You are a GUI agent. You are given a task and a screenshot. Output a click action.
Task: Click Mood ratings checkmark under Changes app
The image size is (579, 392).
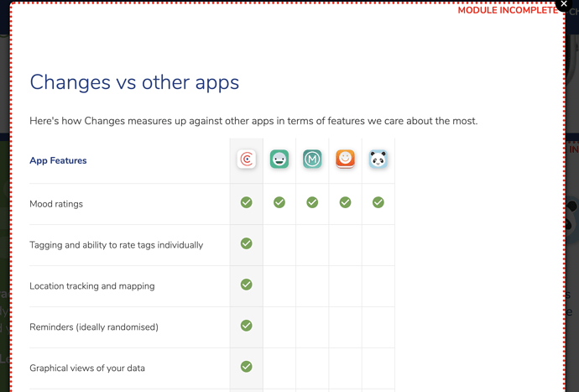(x=247, y=202)
